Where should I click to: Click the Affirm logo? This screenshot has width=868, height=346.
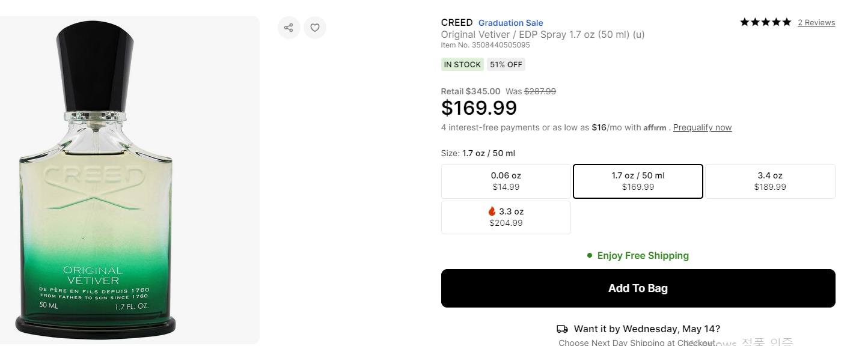tap(655, 127)
